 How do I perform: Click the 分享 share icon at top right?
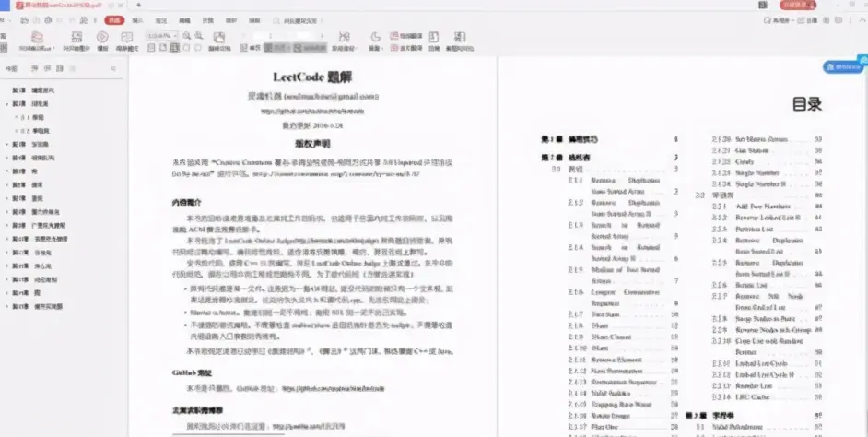(x=809, y=20)
